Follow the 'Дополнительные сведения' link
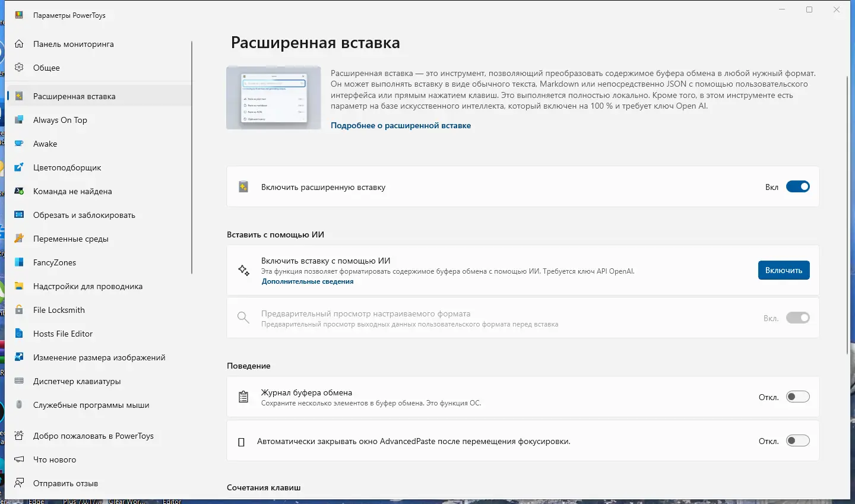 [x=308, y=282]
